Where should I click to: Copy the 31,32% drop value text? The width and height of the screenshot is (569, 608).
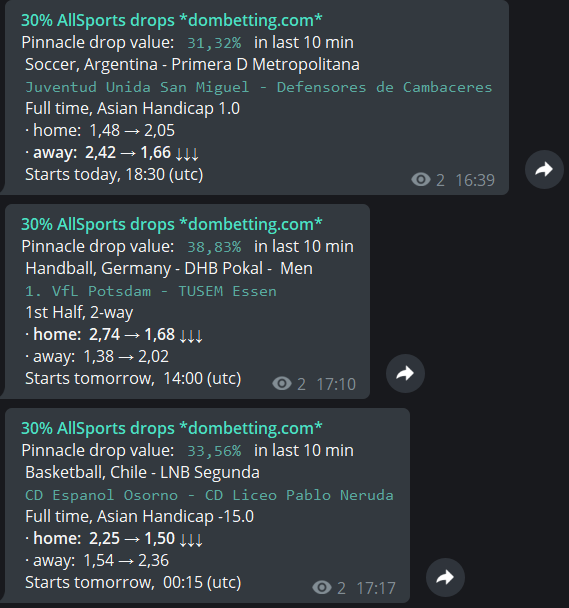pos(214,43)
